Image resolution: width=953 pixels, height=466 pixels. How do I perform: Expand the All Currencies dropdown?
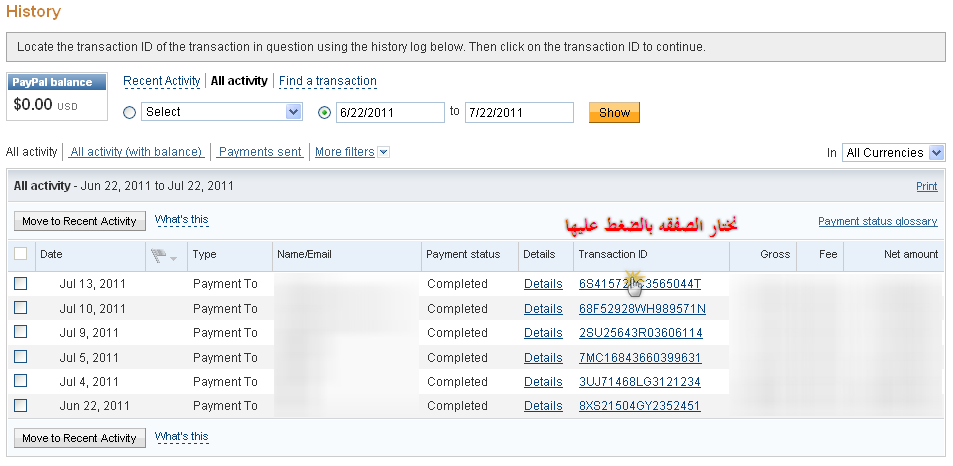point(893,152)
